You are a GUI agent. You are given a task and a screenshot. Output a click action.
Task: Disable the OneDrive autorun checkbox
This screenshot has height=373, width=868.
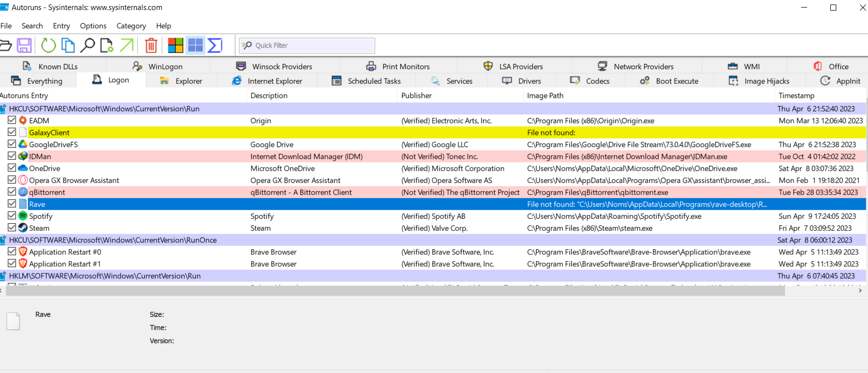tap(12, 168)
